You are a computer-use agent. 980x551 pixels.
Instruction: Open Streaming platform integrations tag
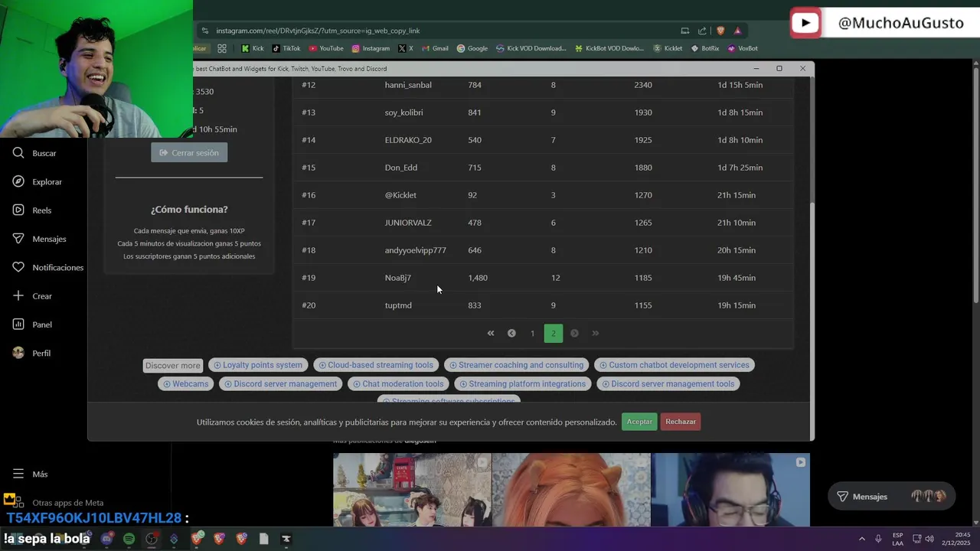(x=523, y=384)
